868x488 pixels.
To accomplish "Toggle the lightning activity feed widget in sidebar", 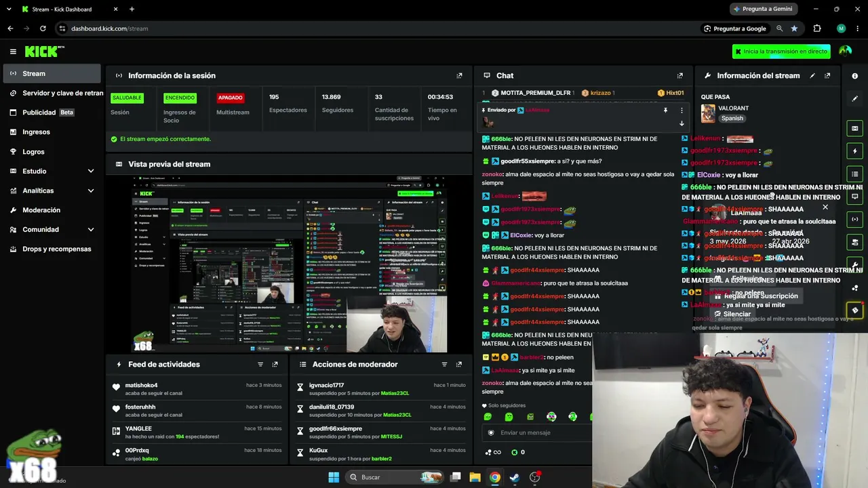I will click(x=854, y=151).
